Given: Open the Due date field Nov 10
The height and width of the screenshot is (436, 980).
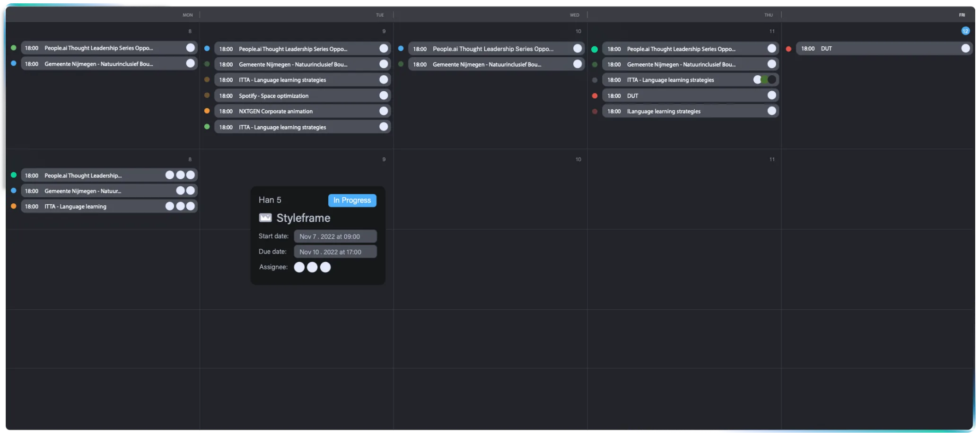Looking at the screenshot, I should click(x=335, y=252).
